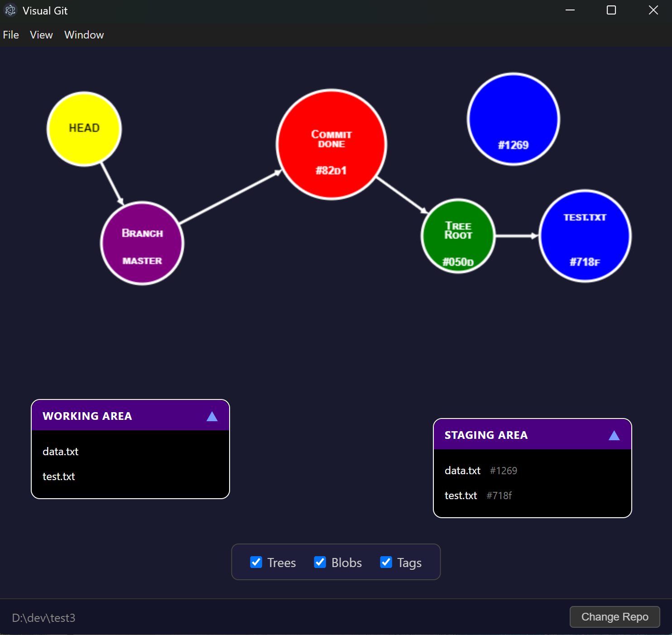Select test.txt in the Staging Area
The width and height of the screenshot is (672, 635).
461,495
